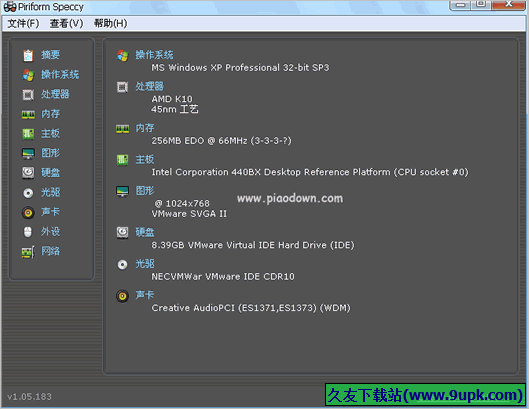Select 图形 label in the sidebar
Screen dimensions: 529x409
[51, 153]
